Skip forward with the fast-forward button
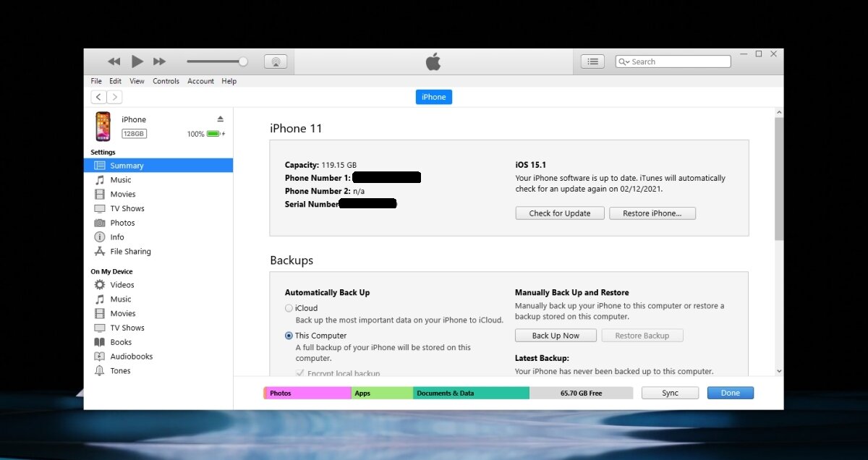This screenshot has height=460, width=868. (160, 61)
